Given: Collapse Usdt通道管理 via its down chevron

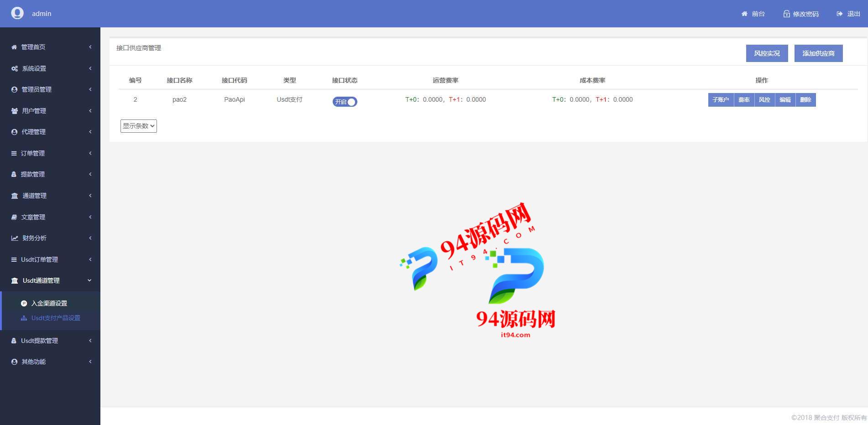Looking at the screenshot, I should pyautogui.click(x=89, y=280).
